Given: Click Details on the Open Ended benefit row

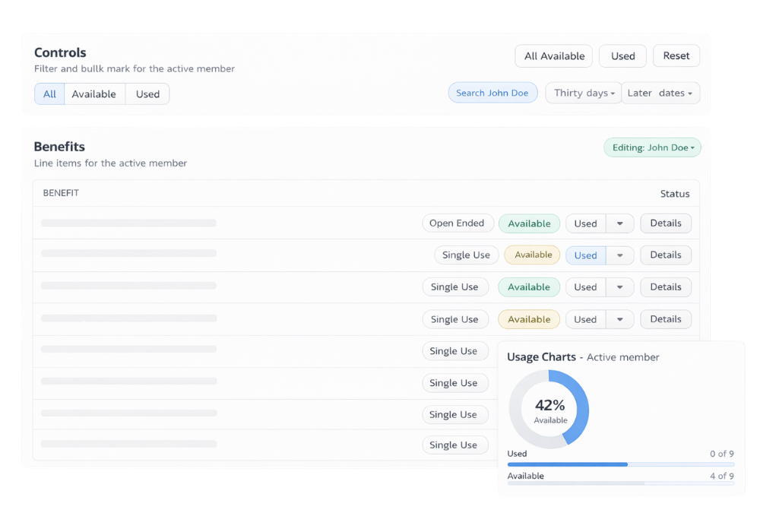Looking at the screenshot, I should pyautogui.click(x=666, y=223).
